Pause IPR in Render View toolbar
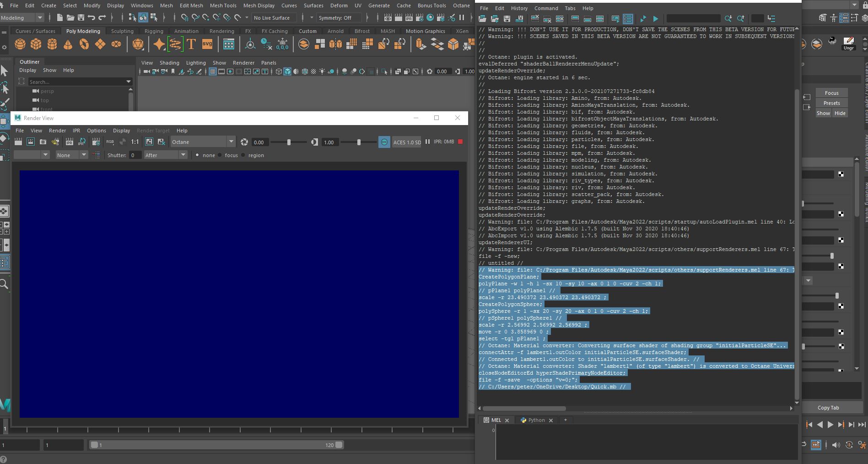 click(x=427, y=142)
